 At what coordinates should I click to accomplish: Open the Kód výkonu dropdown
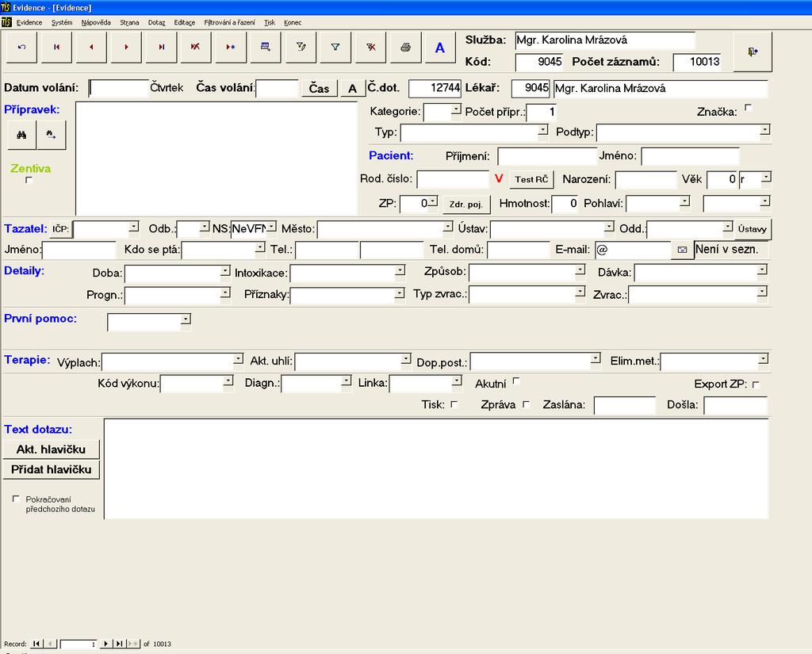pos(228,381)
